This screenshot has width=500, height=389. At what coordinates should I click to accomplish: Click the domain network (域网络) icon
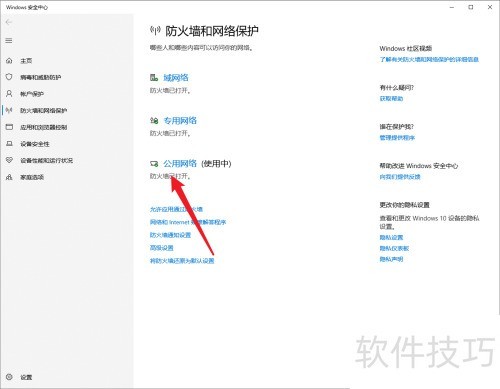[x=154, y=78]
